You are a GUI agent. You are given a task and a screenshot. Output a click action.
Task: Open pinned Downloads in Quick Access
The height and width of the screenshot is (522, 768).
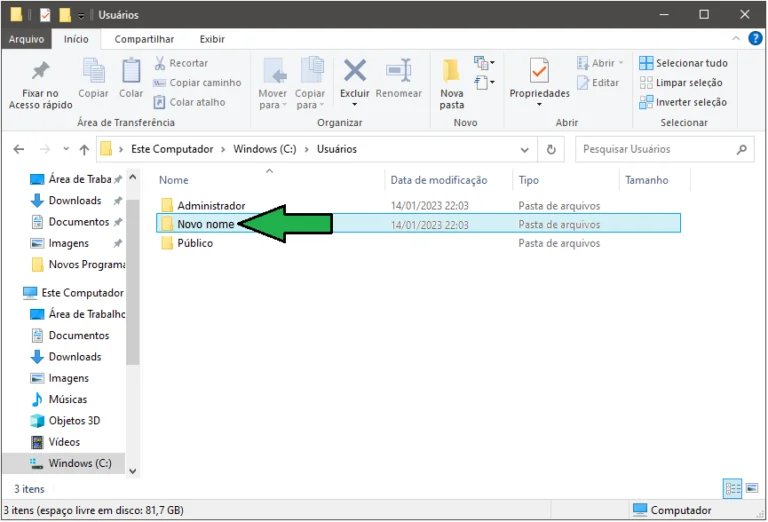pos(75,200)
